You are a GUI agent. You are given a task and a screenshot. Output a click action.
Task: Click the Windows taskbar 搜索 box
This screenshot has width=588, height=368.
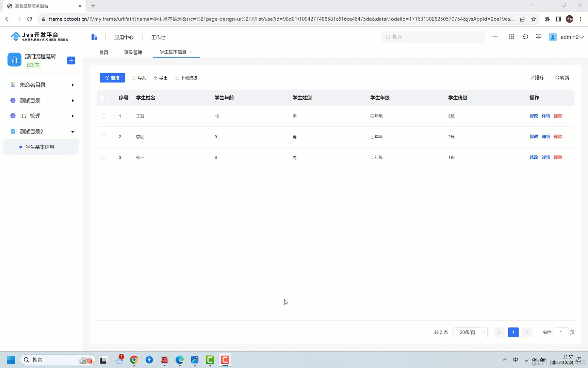point(57,360)
